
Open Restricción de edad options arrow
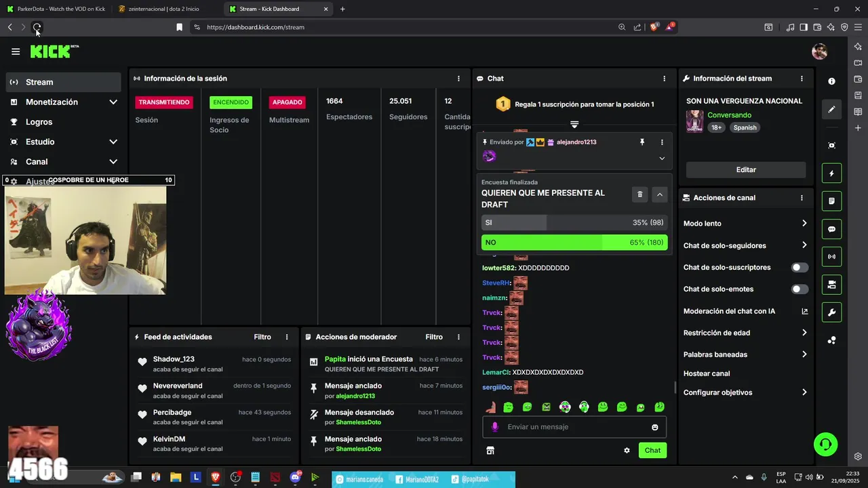(804, 333)
